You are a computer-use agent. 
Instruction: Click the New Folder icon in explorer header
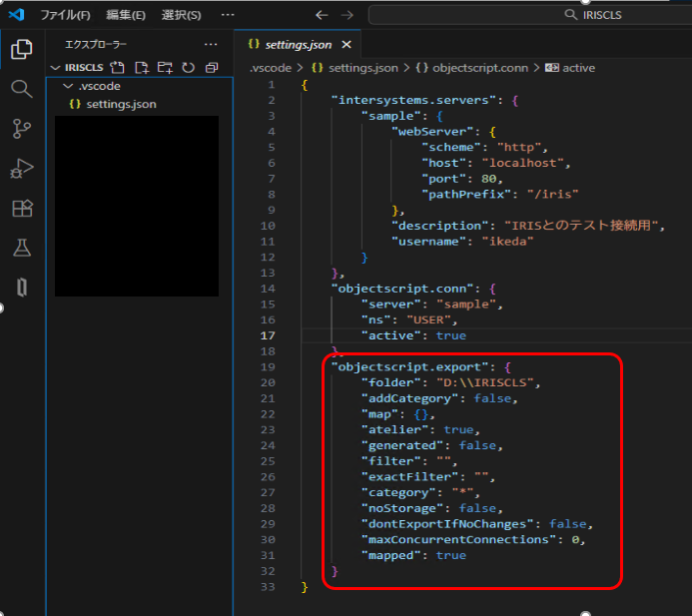165,68
